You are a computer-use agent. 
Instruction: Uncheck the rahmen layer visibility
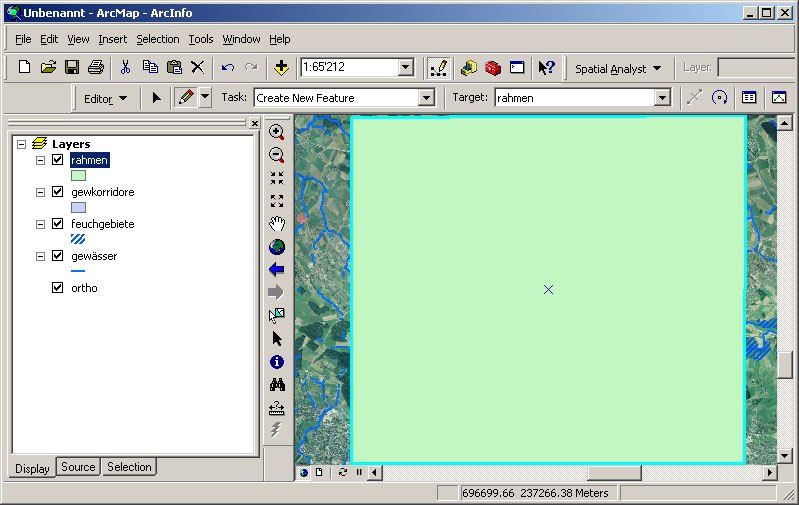57,160
